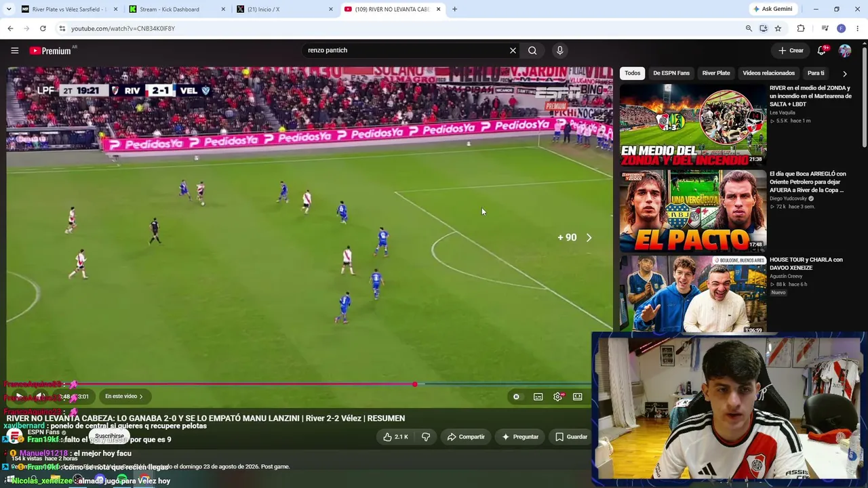868x488 pixels.
Task: Click the Ask Gemini button
Action: pos(772,9)
